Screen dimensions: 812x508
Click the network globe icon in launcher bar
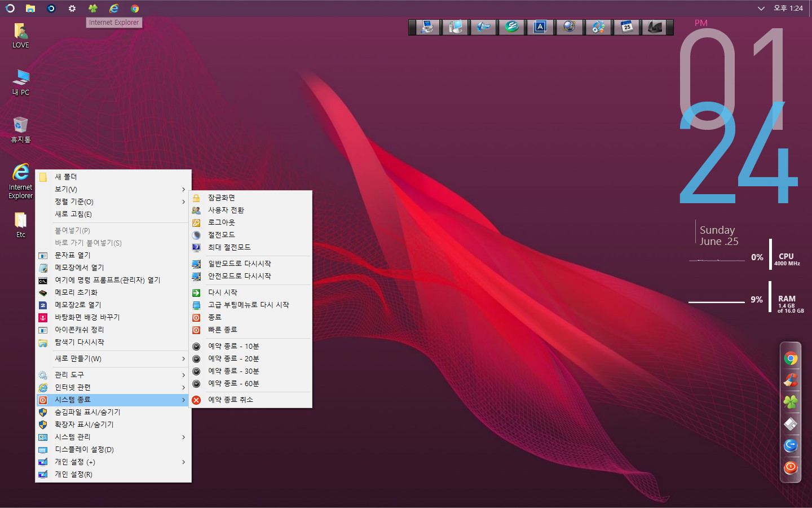[x=569, y=27]
